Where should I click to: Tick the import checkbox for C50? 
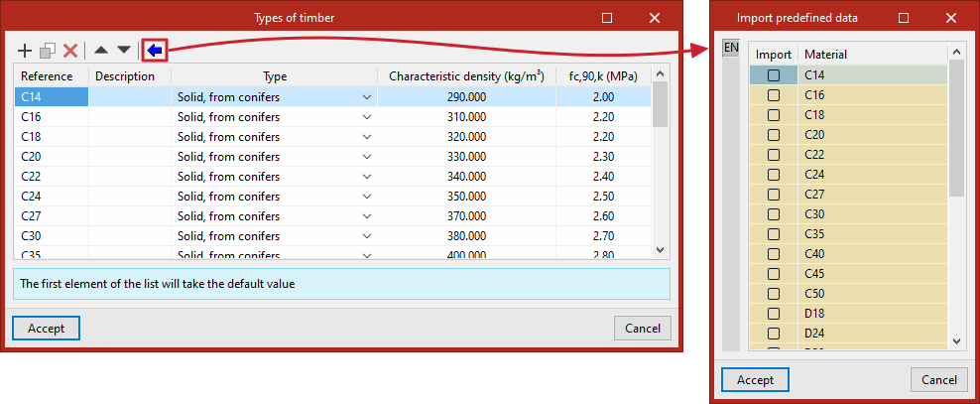(x=774, y=293)
